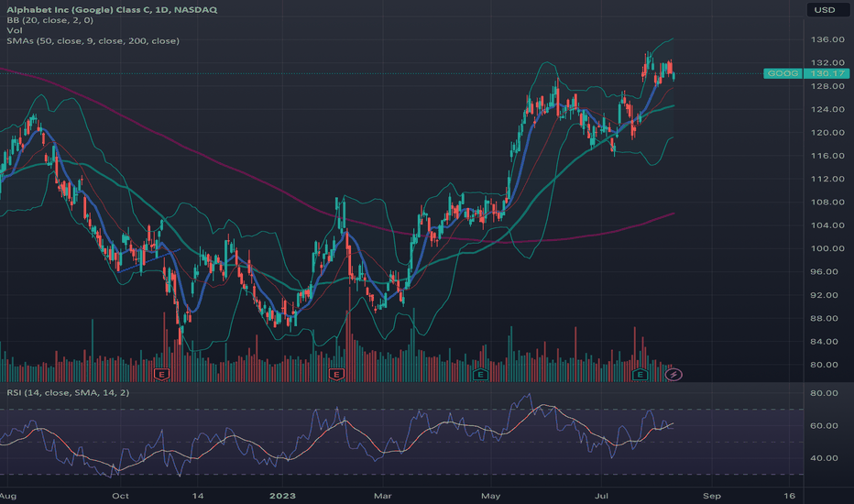The height and width of the screenshot is (504, 854).
Task: Click the 136.00 price axis label
Action: 827,39
